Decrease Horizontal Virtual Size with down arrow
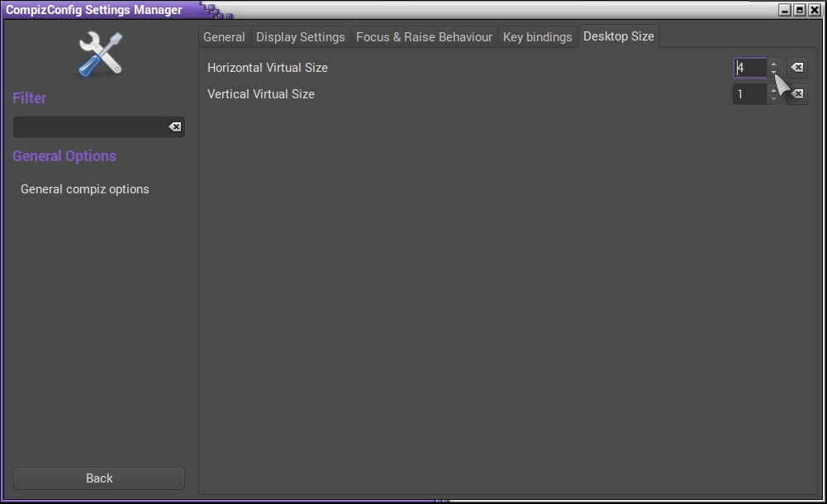This screenshot has height=504, width=827. pyautogui.click(x=773, y=73)
